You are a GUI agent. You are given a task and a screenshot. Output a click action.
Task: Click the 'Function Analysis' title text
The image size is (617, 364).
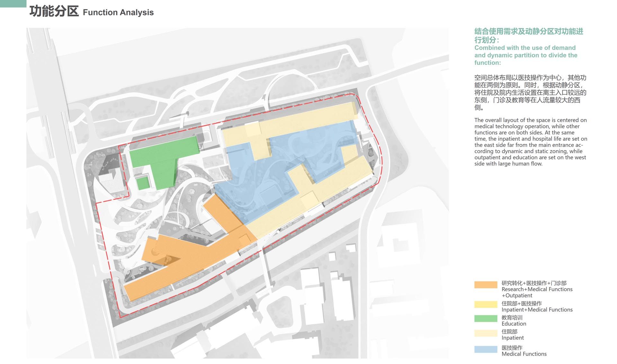118,13
